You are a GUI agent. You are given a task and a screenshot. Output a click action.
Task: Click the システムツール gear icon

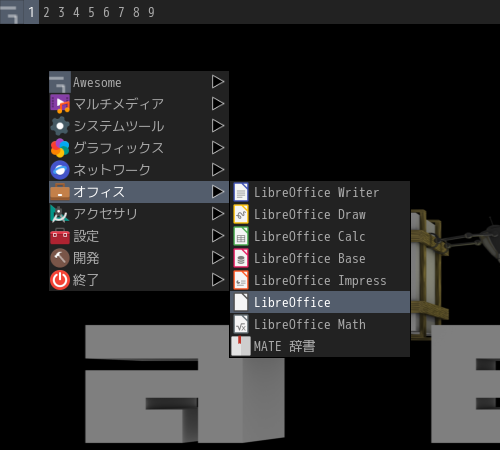coord(60,126)
